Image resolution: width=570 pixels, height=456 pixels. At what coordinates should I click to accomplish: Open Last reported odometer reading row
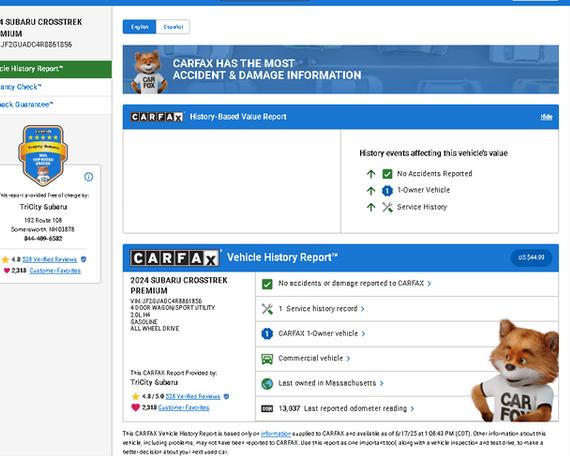click(407, 409)
